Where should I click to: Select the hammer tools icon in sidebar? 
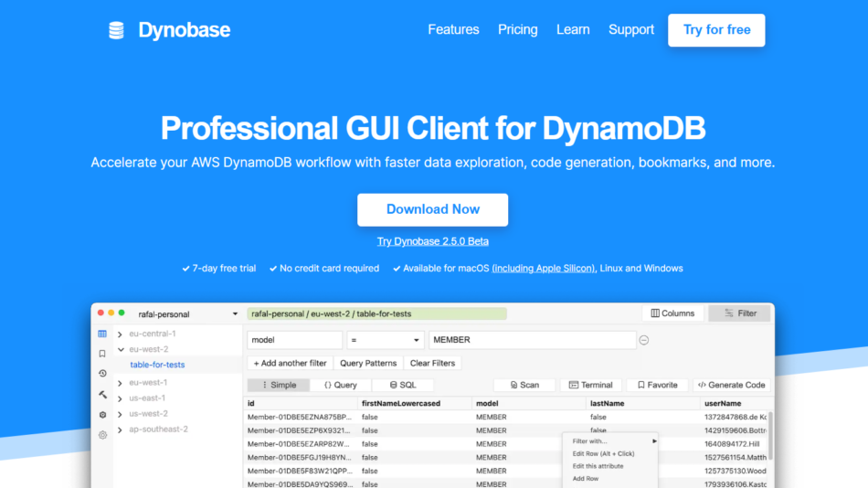[102, 395]
